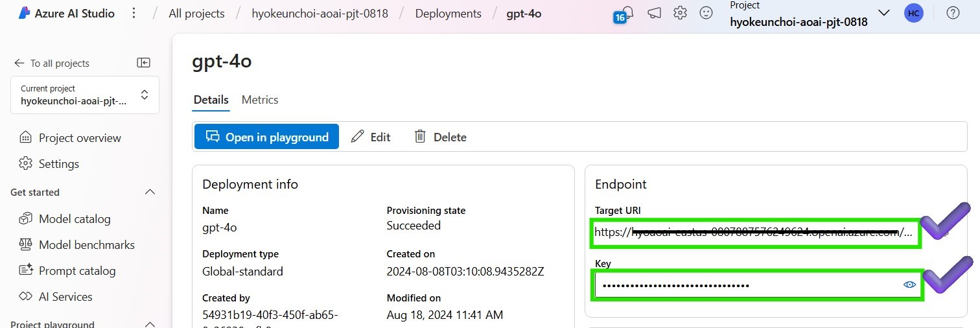The height and width of the screenshot is (328, 980).
Task: Open notifications bell with badge 16
Action: (x=626, y=13)
